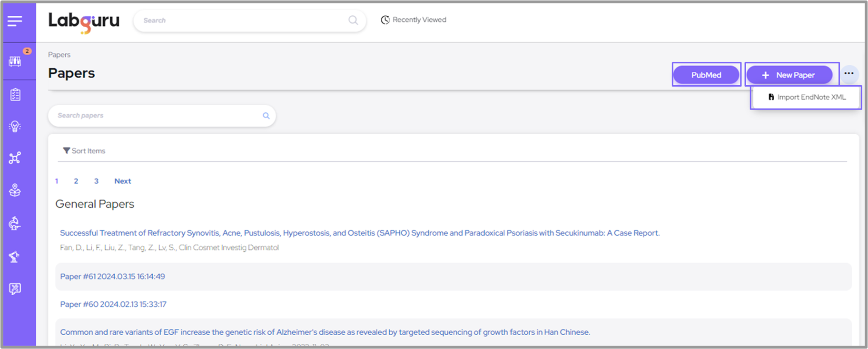Click the test tubes icon with badge
This screenshot has width=868, height=349.
[15, 61]
